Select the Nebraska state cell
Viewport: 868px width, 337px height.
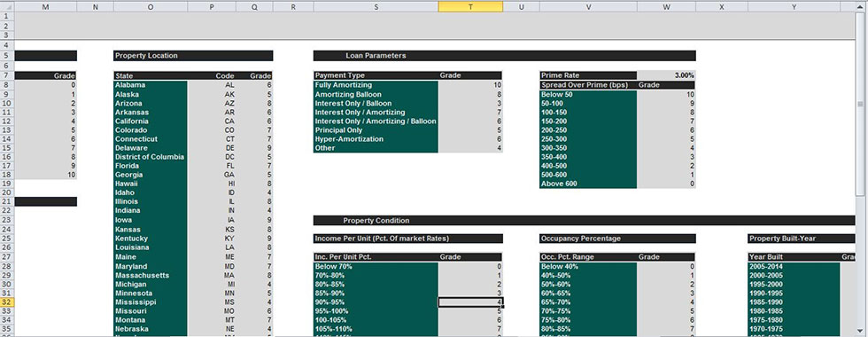(x=151, y=329)
